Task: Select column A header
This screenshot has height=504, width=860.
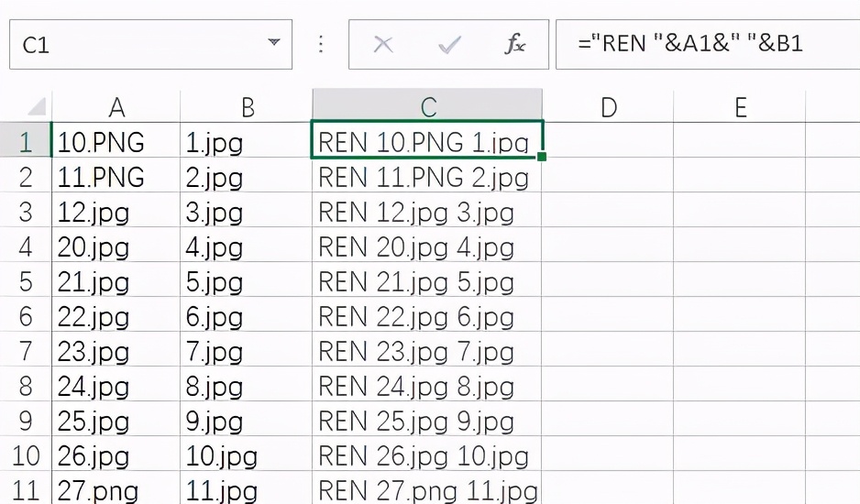Action: (x=116, y=107)
